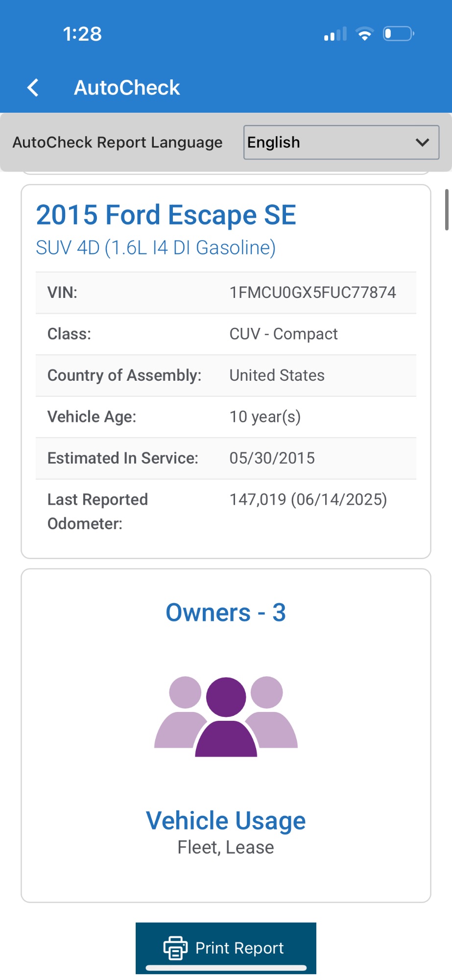Tap the Owners - 3 heading
Viewport: 452px width, 980px height.
[x=226, y=612]
